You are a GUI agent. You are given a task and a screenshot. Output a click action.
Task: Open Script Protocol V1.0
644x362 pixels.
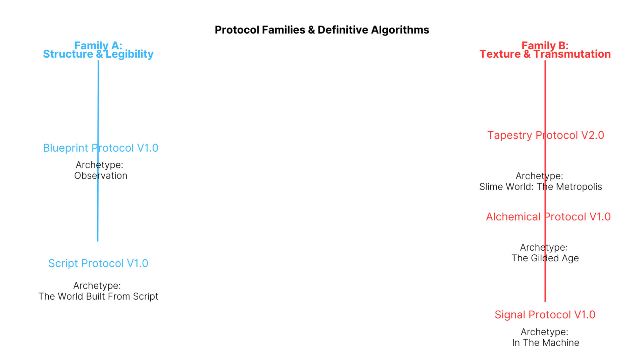[x=98, y=263]
